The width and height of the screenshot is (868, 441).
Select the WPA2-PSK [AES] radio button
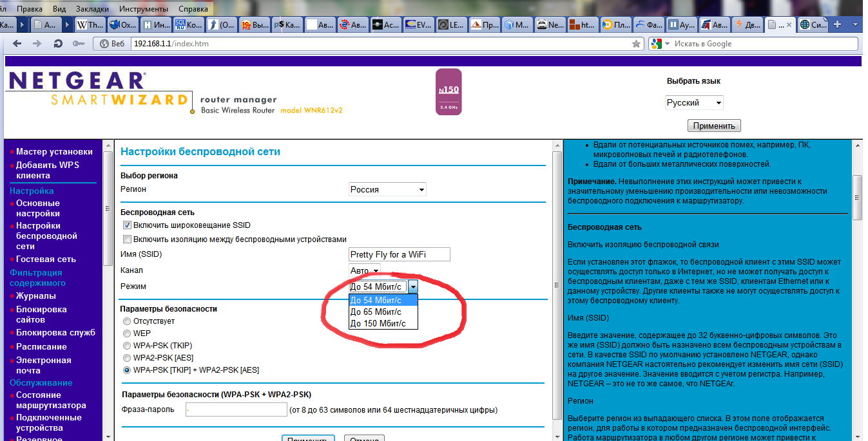[127, 357]
